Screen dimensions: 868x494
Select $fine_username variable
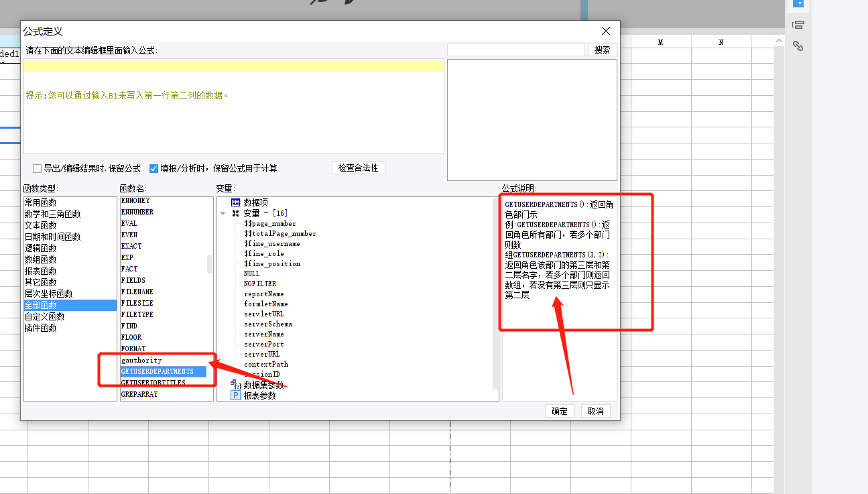(271, 243)
